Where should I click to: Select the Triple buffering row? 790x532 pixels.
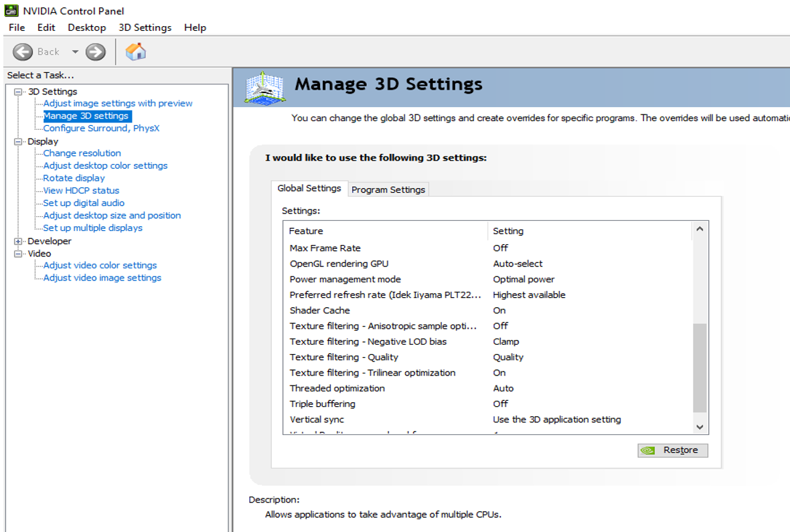tap(487, 404)
